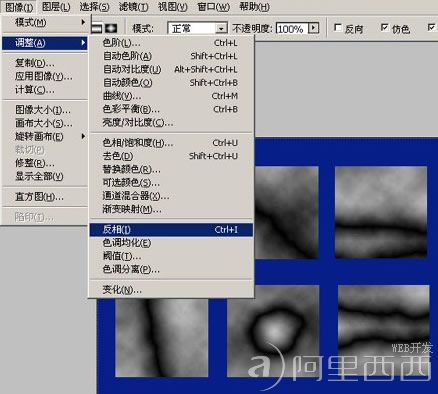Choose 色相/饱和度(H)... menu item
Screen dimensions: 438x394
171,143
